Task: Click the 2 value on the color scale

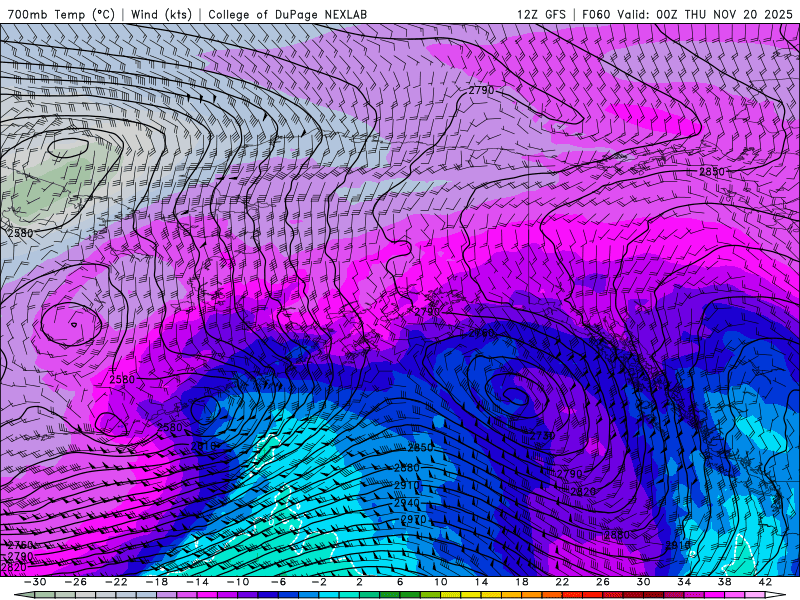Action: click(x=359, y=582)
